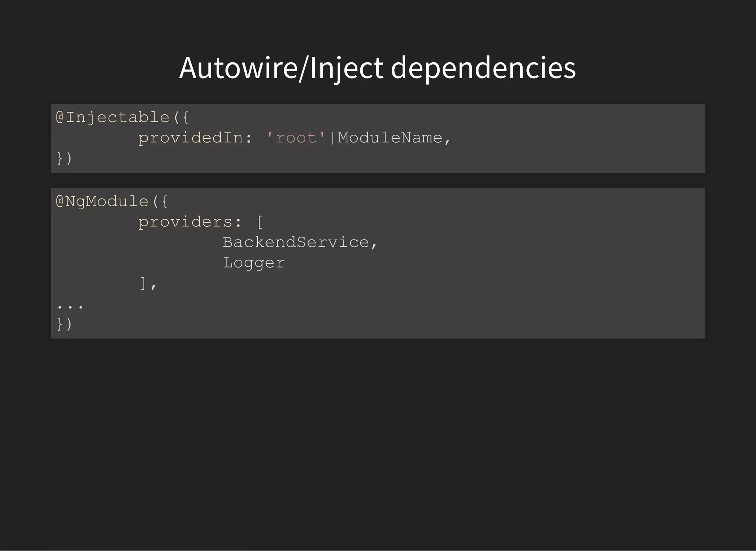Click the 'providedIn:' property text
The image size is (756, 551).
(x=195, y=138)
